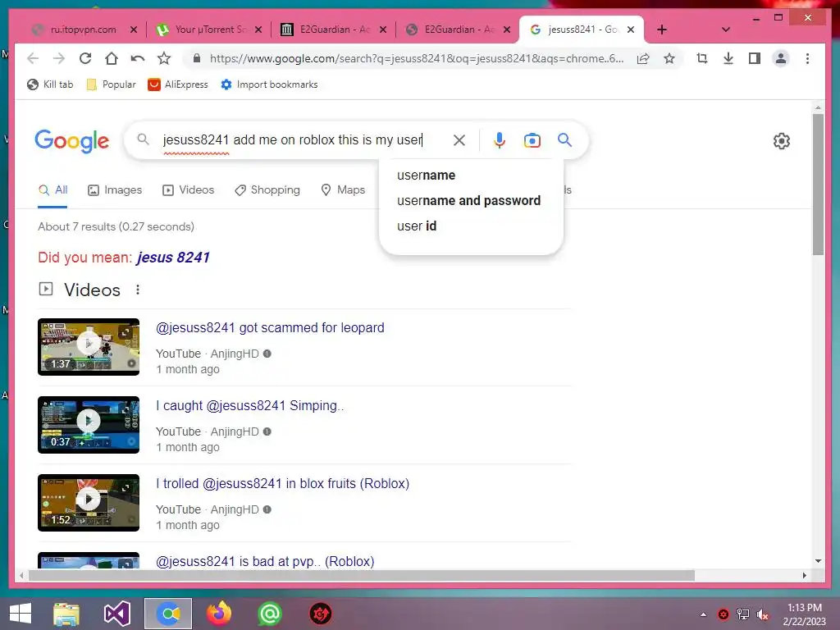
Task: Select the All search filter
Action: tap(52, 190)
